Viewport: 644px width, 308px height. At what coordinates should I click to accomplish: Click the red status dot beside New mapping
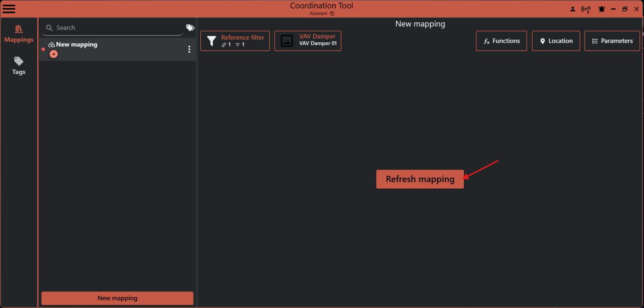[x=43, y=49]
